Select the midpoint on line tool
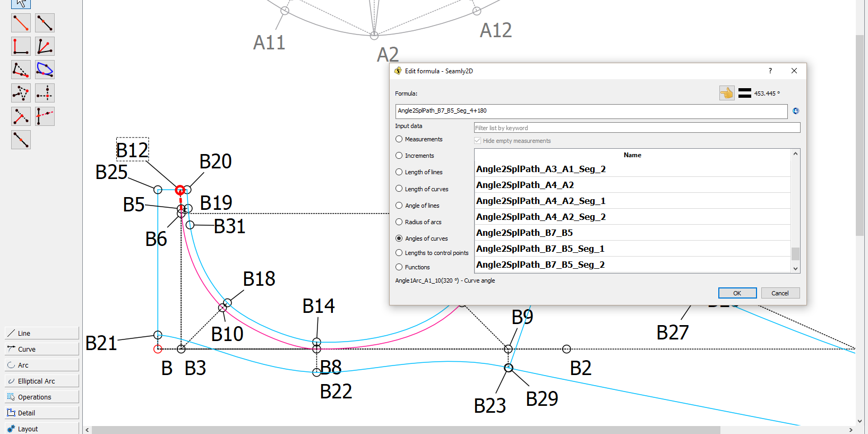 tap(21, 140)
